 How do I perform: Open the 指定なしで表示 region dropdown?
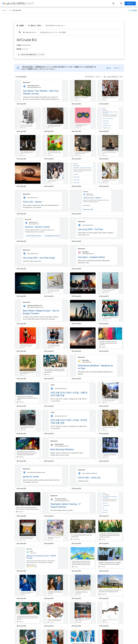(36, 26)
